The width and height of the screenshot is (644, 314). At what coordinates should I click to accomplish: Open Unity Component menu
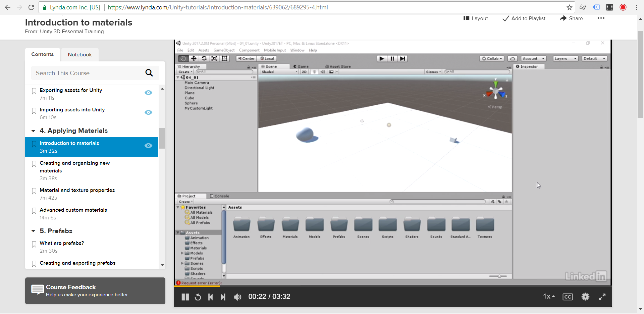(249, 50)
